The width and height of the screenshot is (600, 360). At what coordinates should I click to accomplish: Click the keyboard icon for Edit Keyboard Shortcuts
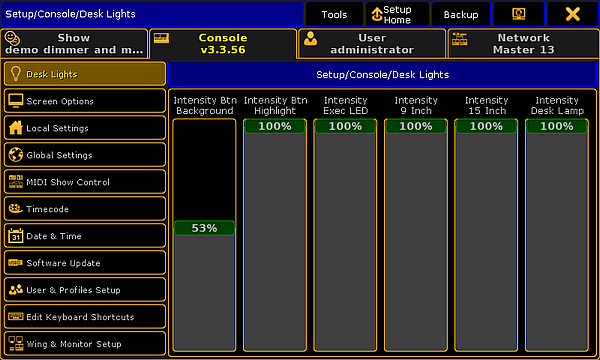[16, 316]
